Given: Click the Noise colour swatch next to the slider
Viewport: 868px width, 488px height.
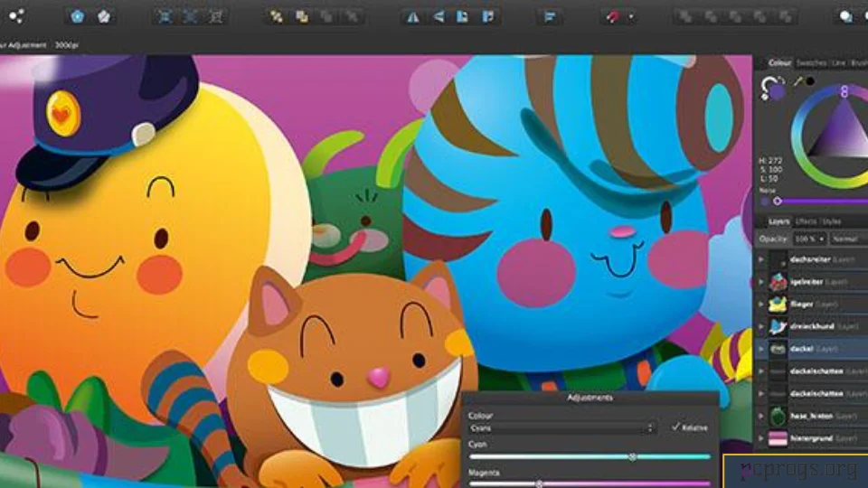Looking at the screenshot, I should click(766, 202).
